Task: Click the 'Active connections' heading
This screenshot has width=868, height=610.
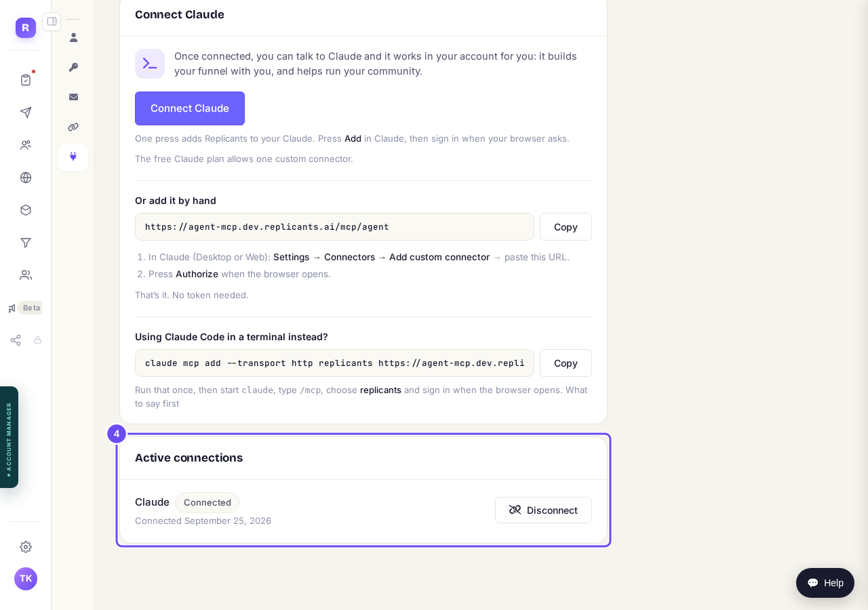Action: click(x=189, y=458)
